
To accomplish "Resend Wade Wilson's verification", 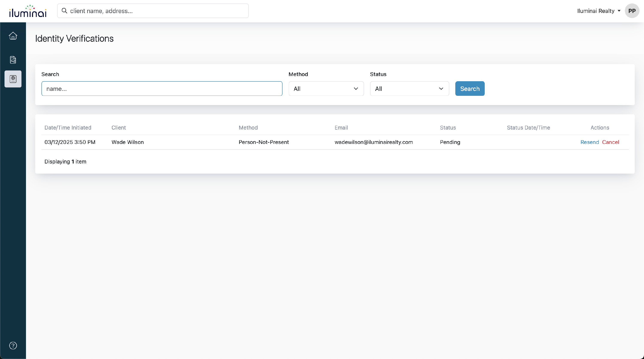I will pos(589,142).
